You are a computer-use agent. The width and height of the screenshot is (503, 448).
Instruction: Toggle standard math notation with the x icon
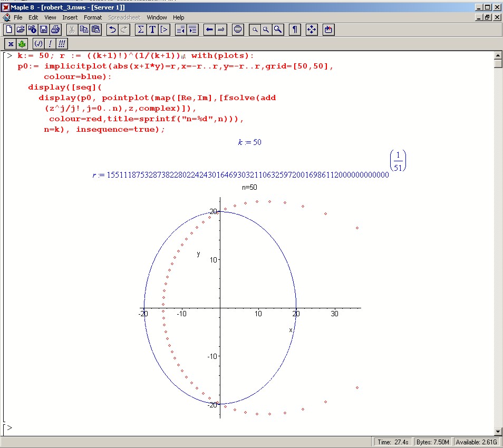coord(11,44)
